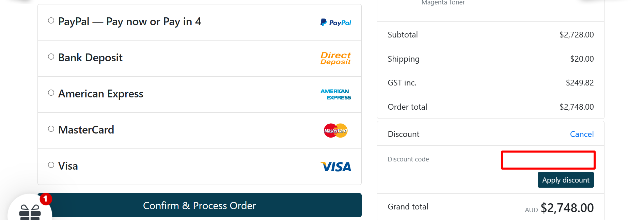Pick Visa as the payment method
This screenshot has width=644, height=220.
pos(51,164)
